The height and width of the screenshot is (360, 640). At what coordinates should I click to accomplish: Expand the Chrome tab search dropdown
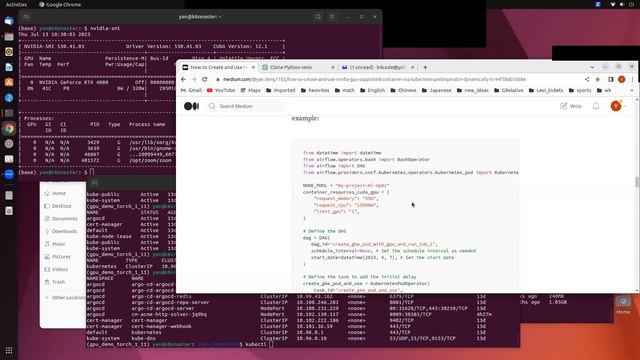tap(592, 67)
